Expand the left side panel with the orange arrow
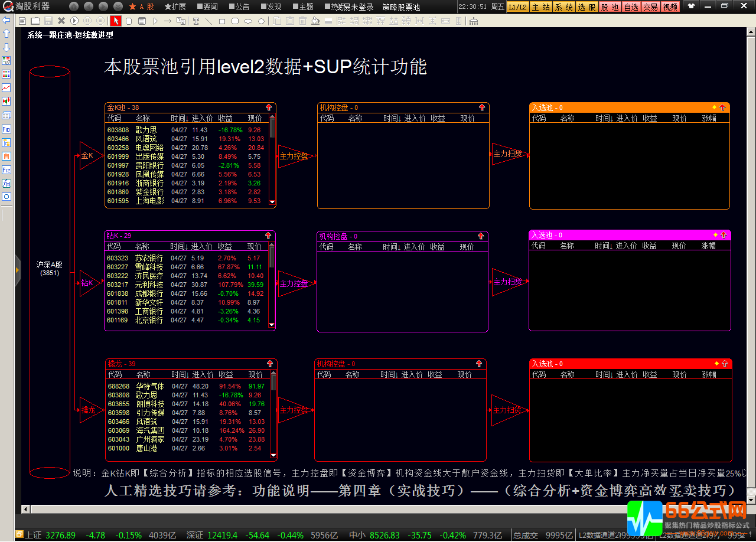756x542 pixels. 18,270
